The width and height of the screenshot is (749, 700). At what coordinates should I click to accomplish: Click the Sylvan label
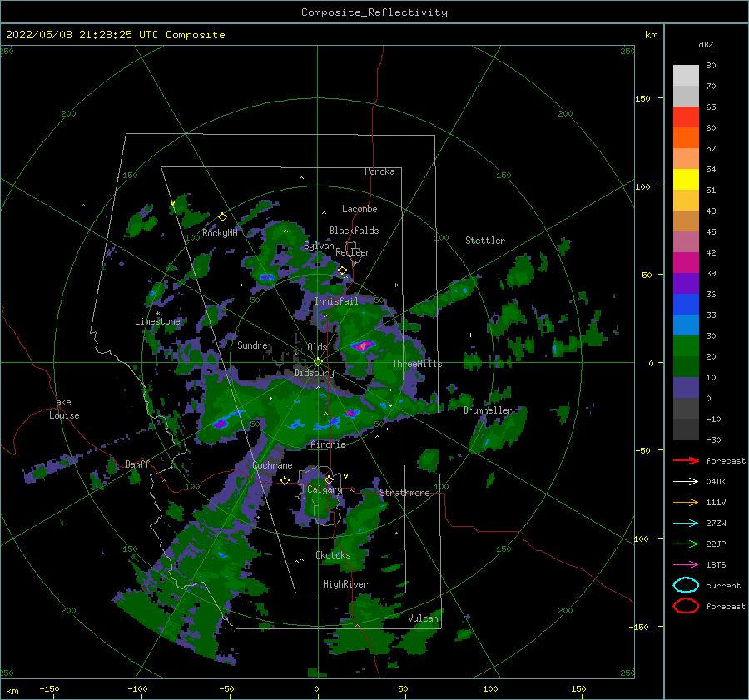(x=319, y=246)
